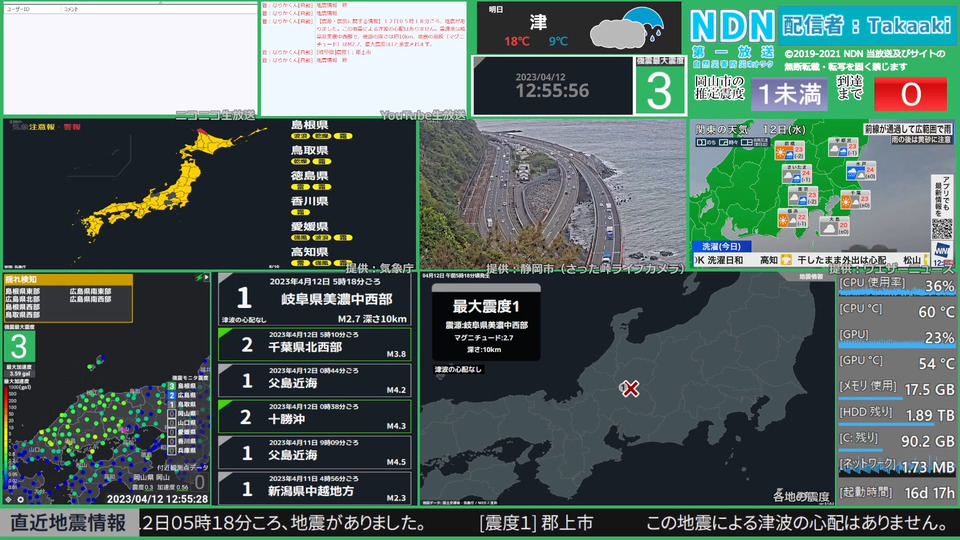Click the 9℃ low temperature for 津

558,41
